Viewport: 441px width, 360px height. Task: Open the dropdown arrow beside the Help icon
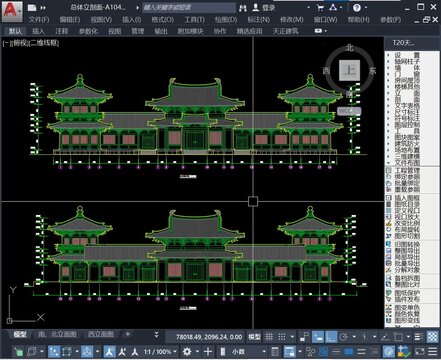(x=366, y=7)
